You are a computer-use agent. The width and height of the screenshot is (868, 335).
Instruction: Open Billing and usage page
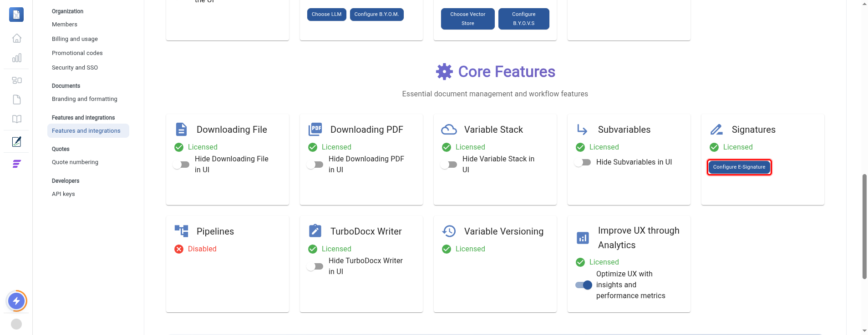pyautogui.click(x=75, y=39)
